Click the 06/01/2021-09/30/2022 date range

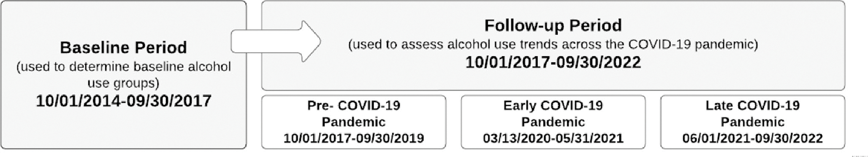pyautogui.click(x=753, y=138)
